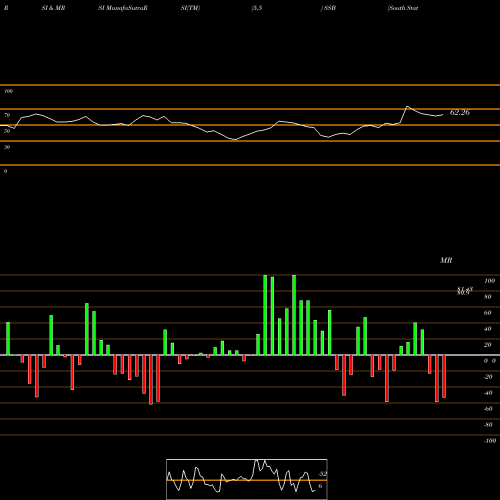Click the value 6 in mini chart
500x500 pixels.
[x=320, y=486]
